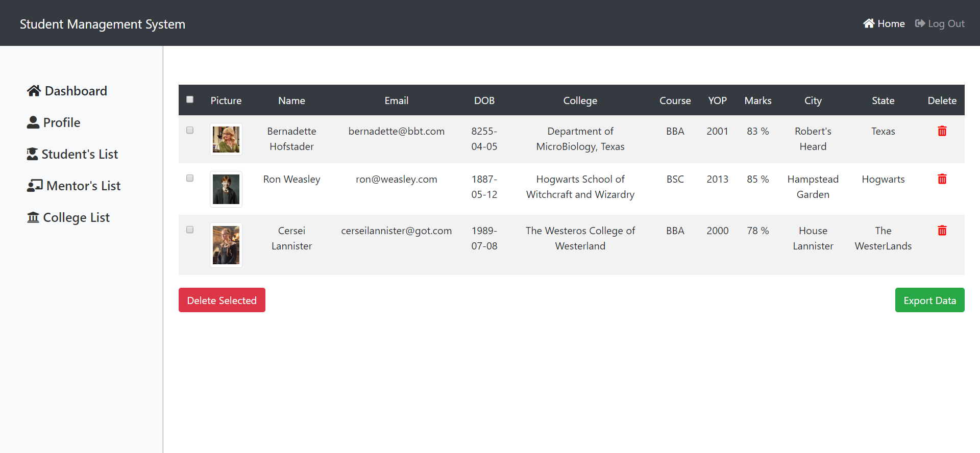Click the DOB column header

click(x=484, y=100)
